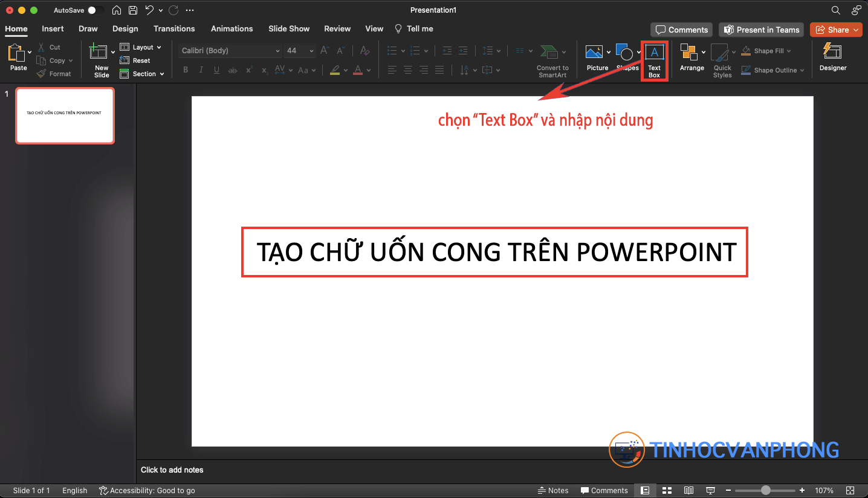Open the Animations ribbon tab
Viewport: 868px width, 498px height.
click(232, 28)
